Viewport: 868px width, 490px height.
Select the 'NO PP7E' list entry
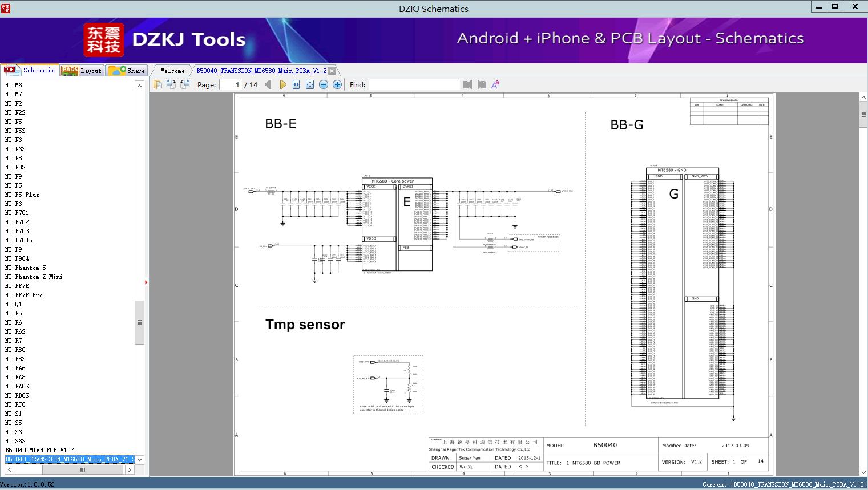(x=17, y=286)
